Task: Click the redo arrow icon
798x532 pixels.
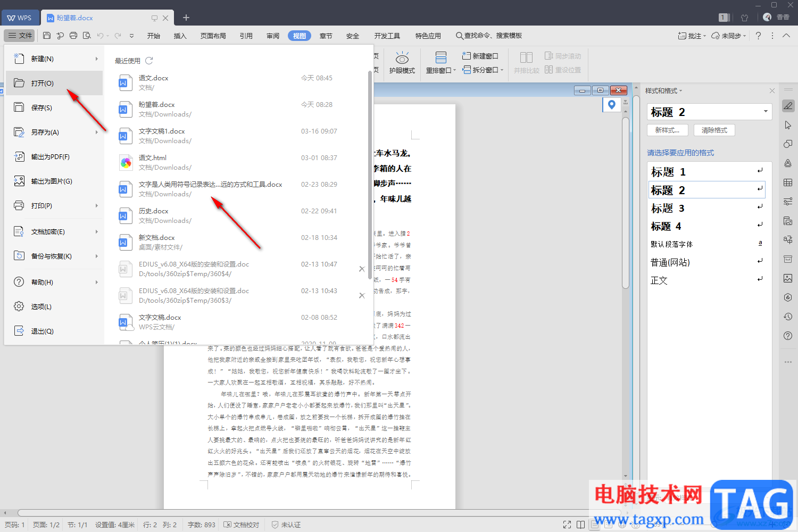Action: [118, 36]
